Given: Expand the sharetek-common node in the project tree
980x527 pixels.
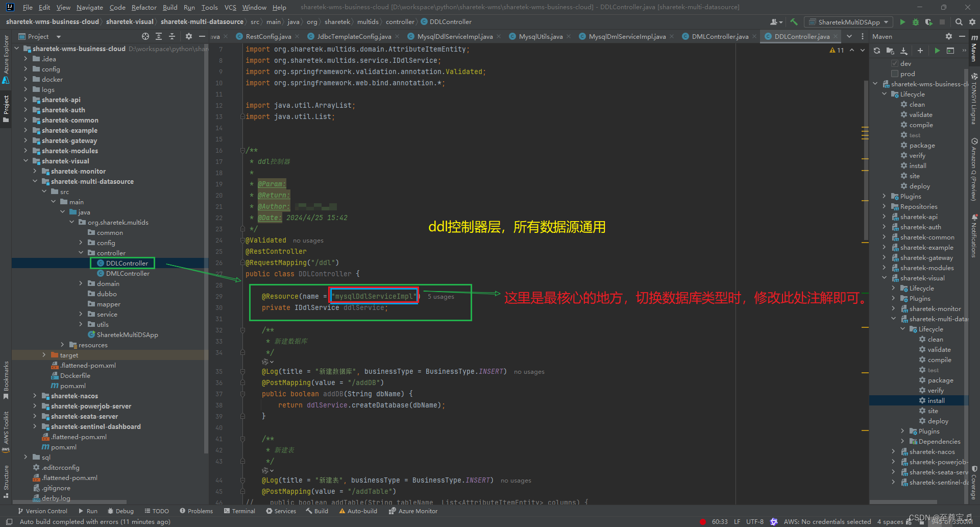Looking at the screenshot, I should 27,120.
